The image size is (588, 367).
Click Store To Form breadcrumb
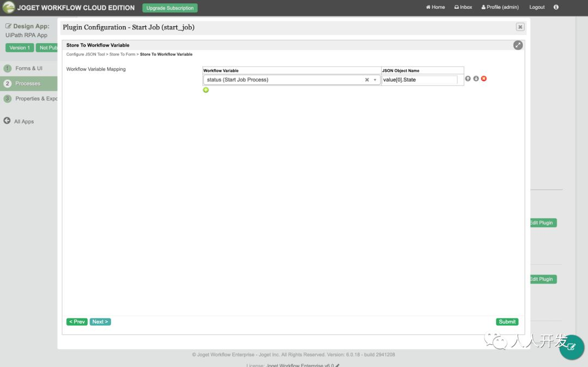click(122, 54)
